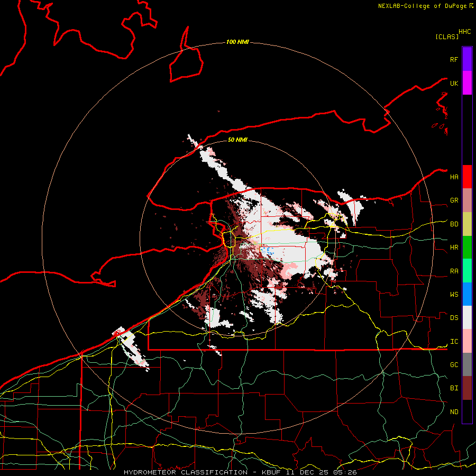Click the HA legend label
Viewport: 476px width, 476px height.
coord(454,177)
